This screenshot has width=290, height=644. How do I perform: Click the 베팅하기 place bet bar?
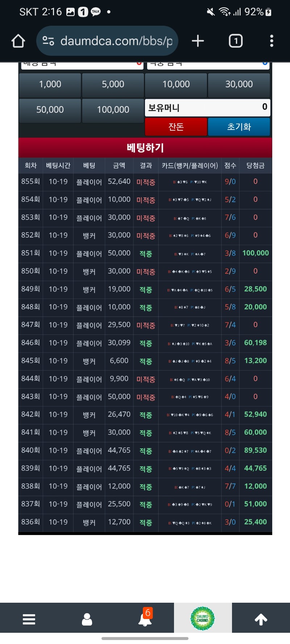[x=145, y=147]
